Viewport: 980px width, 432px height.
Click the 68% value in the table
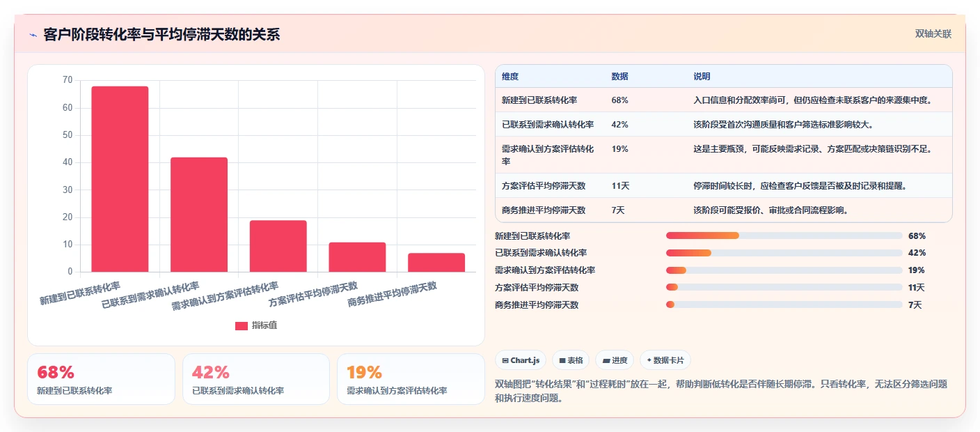pyautogui.click(x=619, y=100)
